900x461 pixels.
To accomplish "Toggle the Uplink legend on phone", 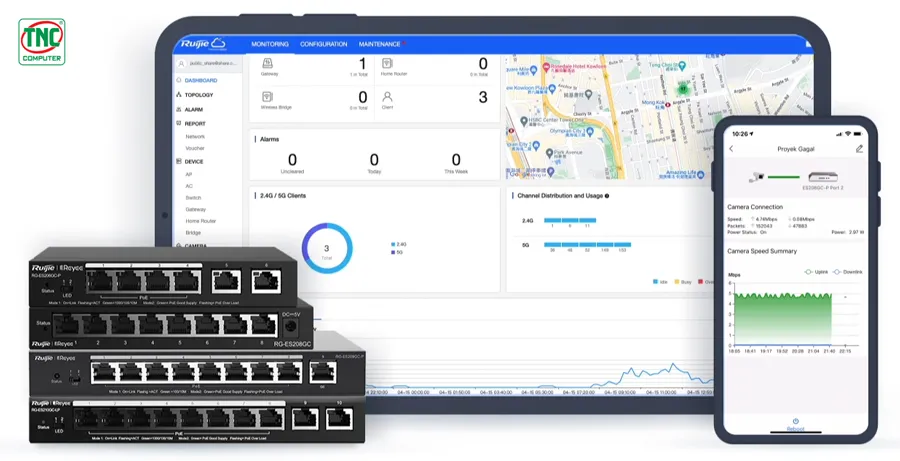I will [x=816, y=272].
